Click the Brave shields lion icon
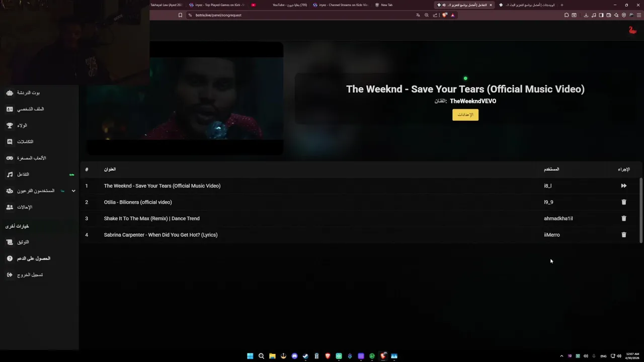 [x=445, y=15]
